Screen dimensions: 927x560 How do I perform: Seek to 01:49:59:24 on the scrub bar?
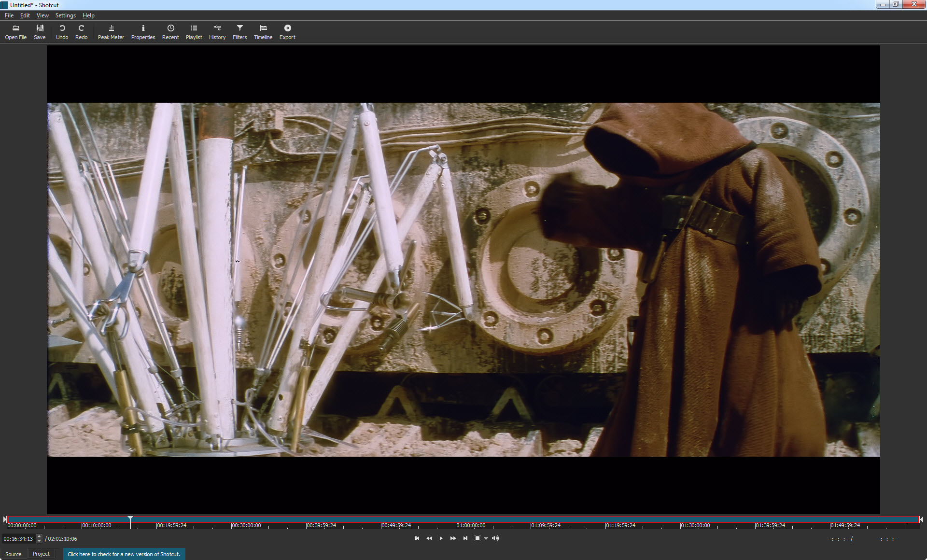[844, 525]
